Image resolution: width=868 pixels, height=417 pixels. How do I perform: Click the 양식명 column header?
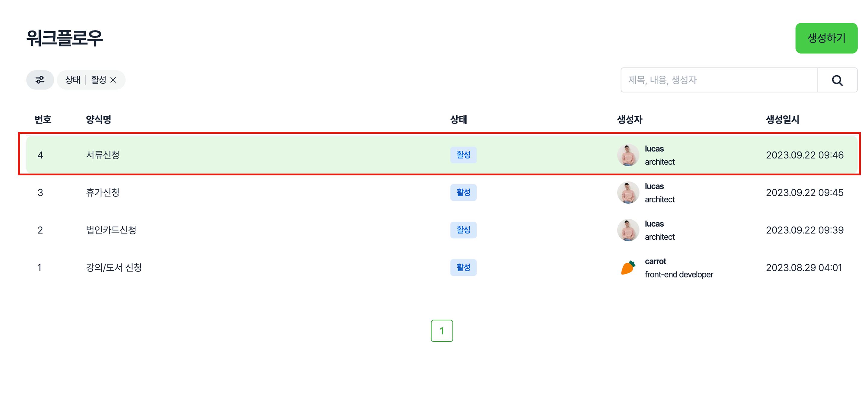click(98, 120)
